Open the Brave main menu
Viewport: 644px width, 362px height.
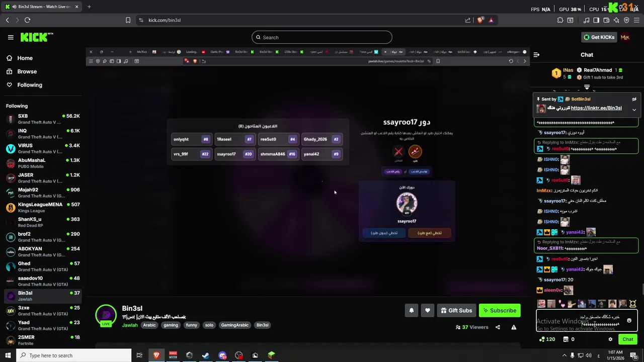pos(636,20)
